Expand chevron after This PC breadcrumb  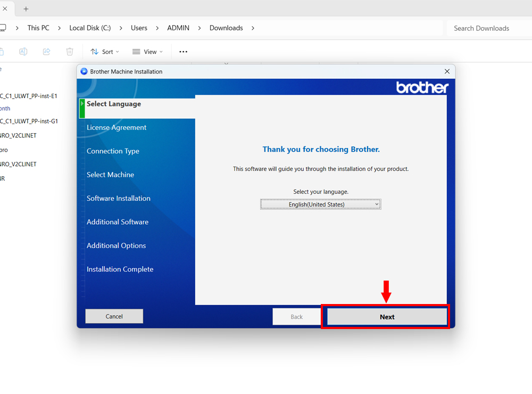pyautogui.click(x=60, y=28)
